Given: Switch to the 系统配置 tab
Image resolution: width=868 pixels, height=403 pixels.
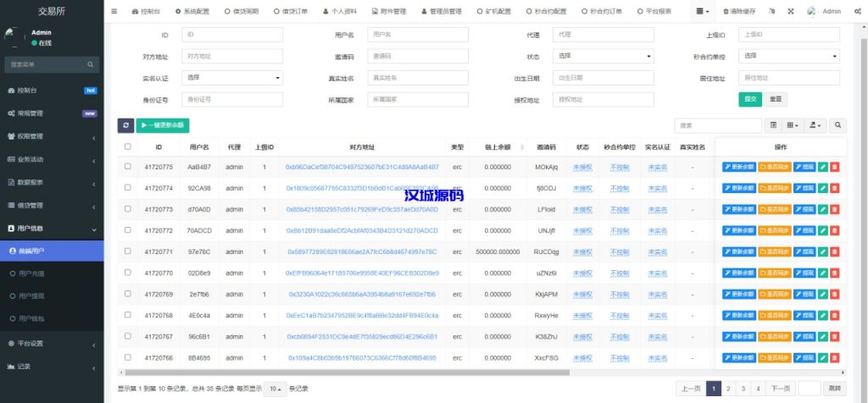Looking at the screenshot, I should point(188,12).
